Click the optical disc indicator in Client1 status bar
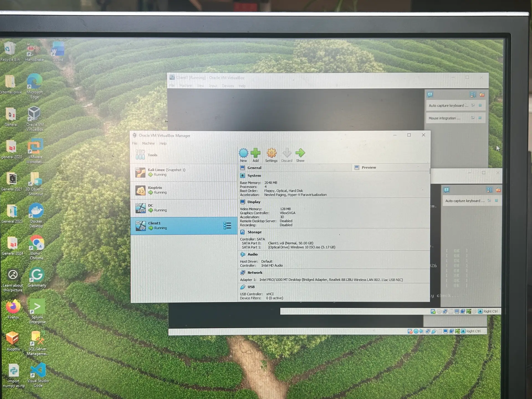Image resolution: width=532 pixels, height=399 pixels. tap(416, 331)
